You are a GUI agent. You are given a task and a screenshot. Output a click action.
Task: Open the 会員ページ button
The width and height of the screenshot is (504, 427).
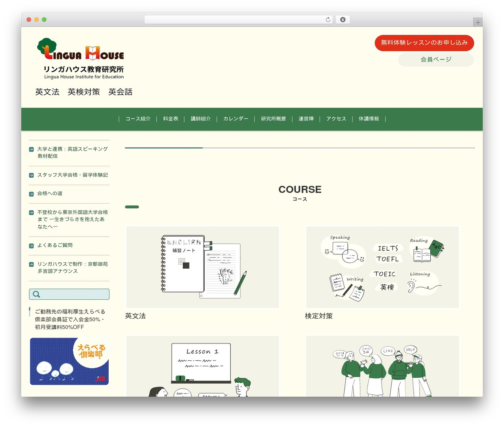[x=436, y=59]
